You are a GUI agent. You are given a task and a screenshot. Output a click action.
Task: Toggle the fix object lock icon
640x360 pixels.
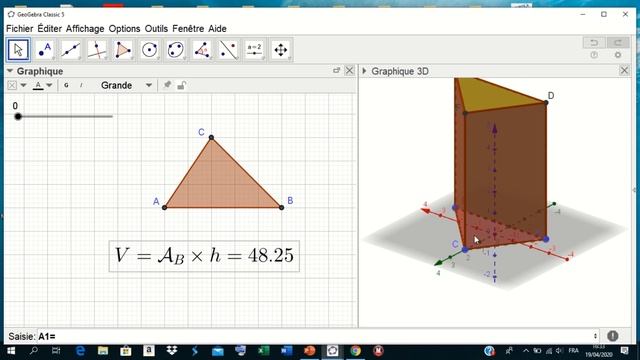click(182, 85)
